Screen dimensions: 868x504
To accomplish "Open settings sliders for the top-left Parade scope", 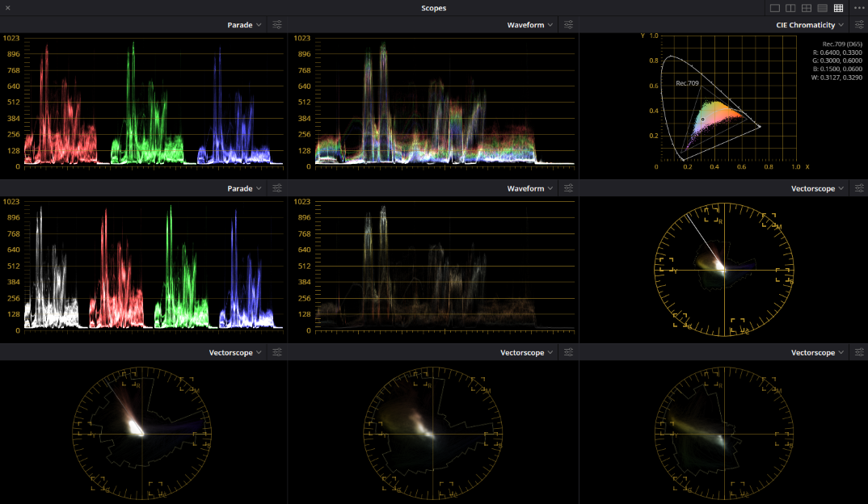I will pyautogui.click(x=276, y=24).
